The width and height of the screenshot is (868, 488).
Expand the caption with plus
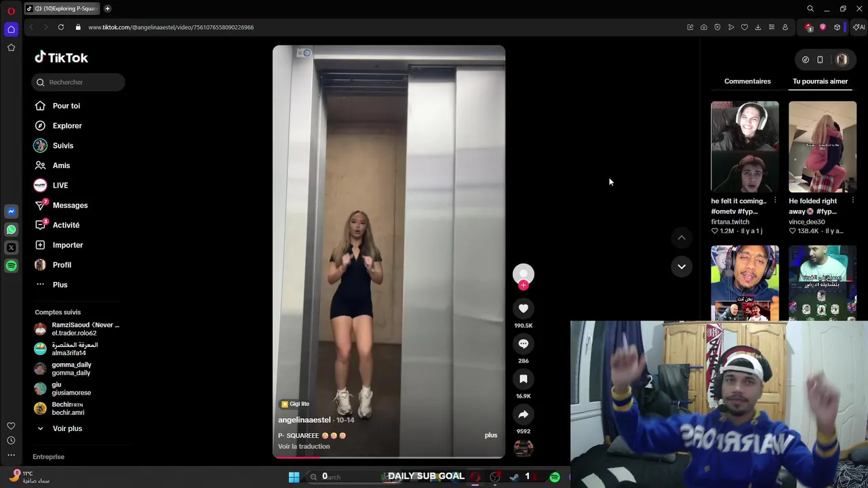click(491, 435)
